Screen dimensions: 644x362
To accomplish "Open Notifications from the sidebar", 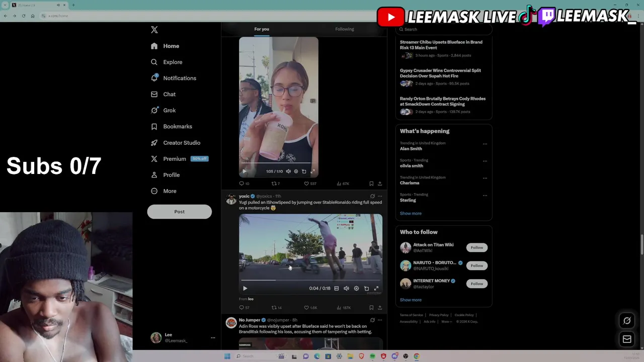I will tap(174, 78).
